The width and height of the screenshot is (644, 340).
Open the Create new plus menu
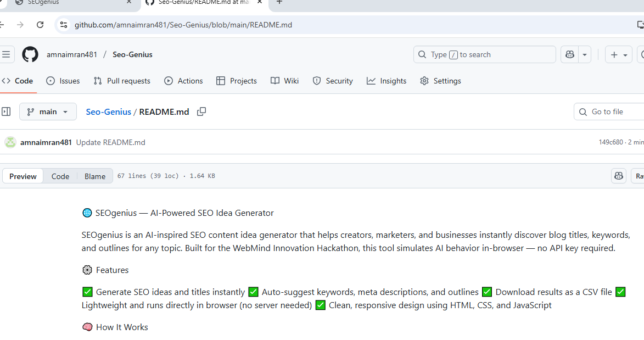pos(619,54)
